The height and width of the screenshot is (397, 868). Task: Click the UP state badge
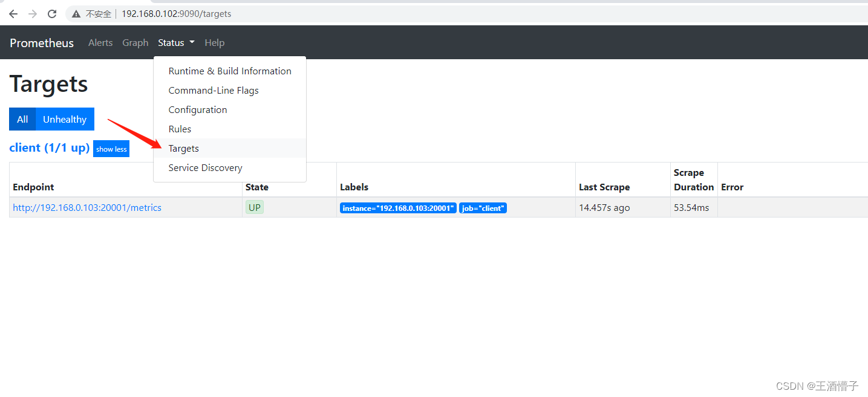click(255, 208)
